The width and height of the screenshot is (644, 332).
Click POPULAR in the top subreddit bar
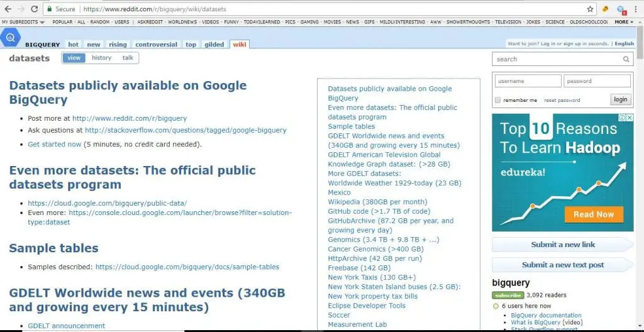coord(62,22)
